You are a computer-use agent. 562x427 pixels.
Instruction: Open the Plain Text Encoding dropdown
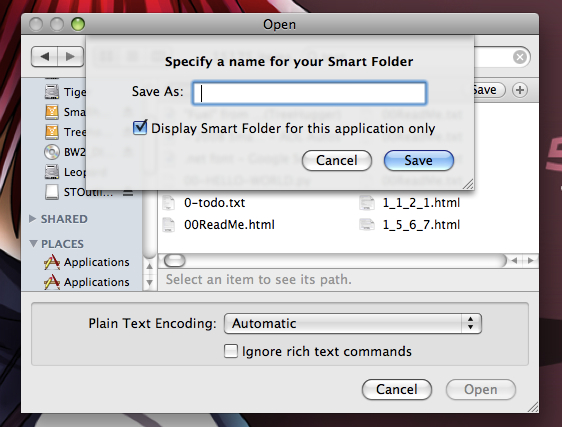[353, 323]
